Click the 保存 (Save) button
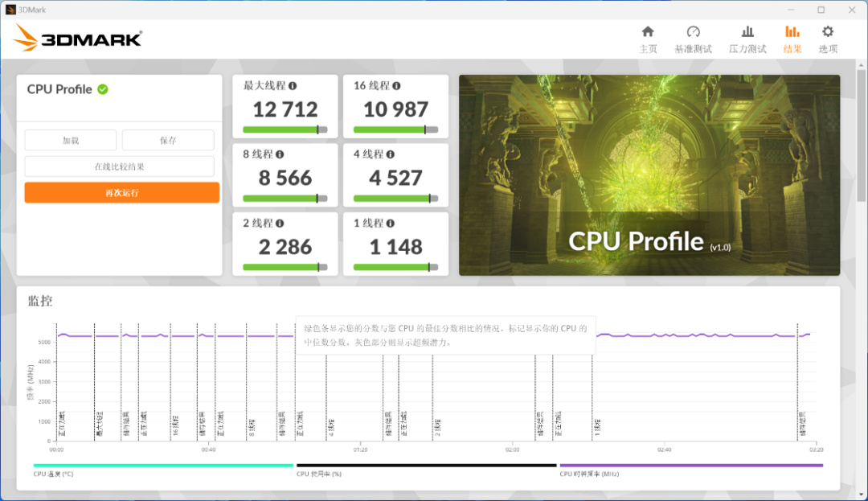This screenshot has width=868, height=501. [168, 140]
